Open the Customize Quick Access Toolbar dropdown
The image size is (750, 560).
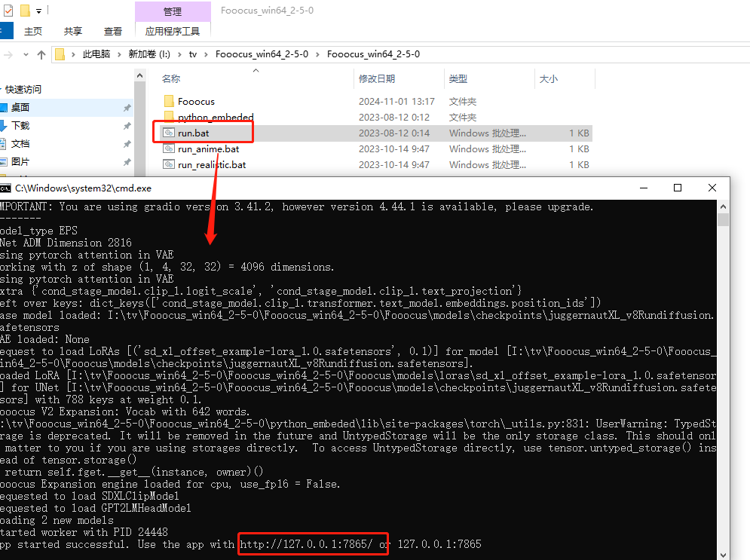39,11
